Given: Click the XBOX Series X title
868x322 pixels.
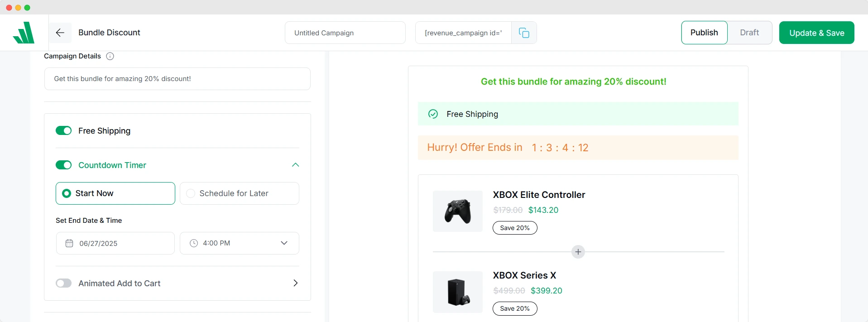Looking at the screenshot, I should click(524, 275).
